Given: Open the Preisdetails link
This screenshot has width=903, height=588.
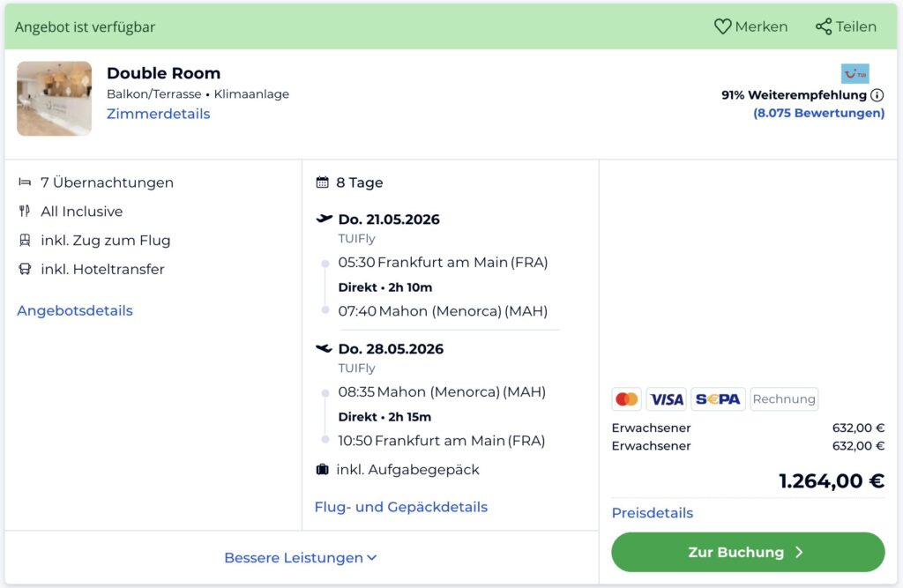Looking at the screenshot, I should tap(653, 513).
